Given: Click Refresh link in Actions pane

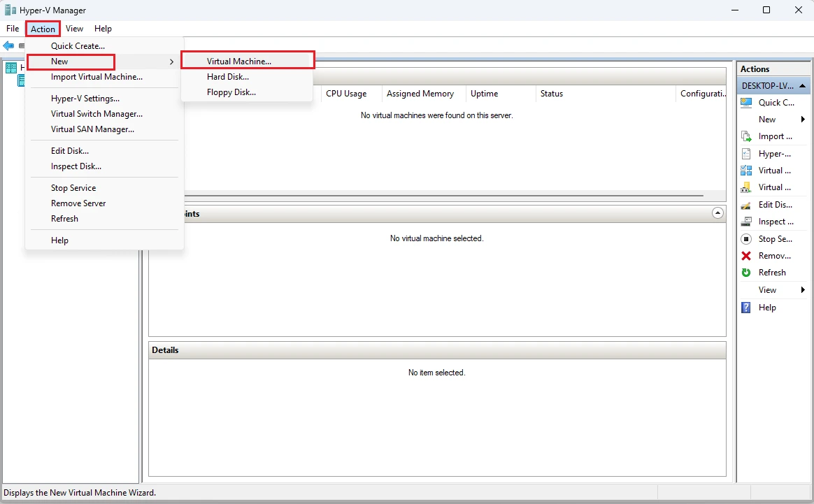Looking at the screenshot, I should (772, 273).
